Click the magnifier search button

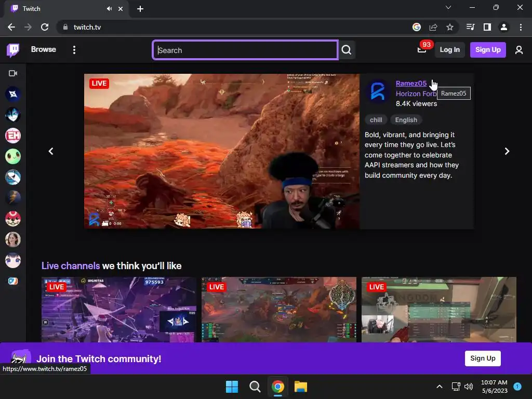click(x=347, y=50)
